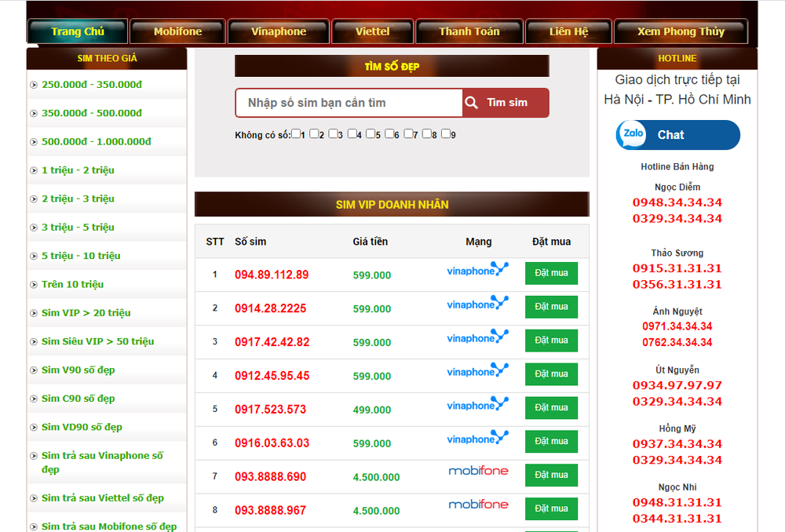Click the Tìm sim search button
This screenshot has height=532, width=785.
coord(506,103)
